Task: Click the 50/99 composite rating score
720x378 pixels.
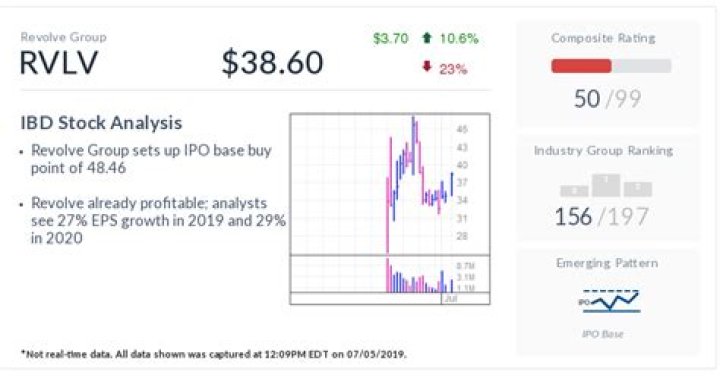Action: click(608, 99)
